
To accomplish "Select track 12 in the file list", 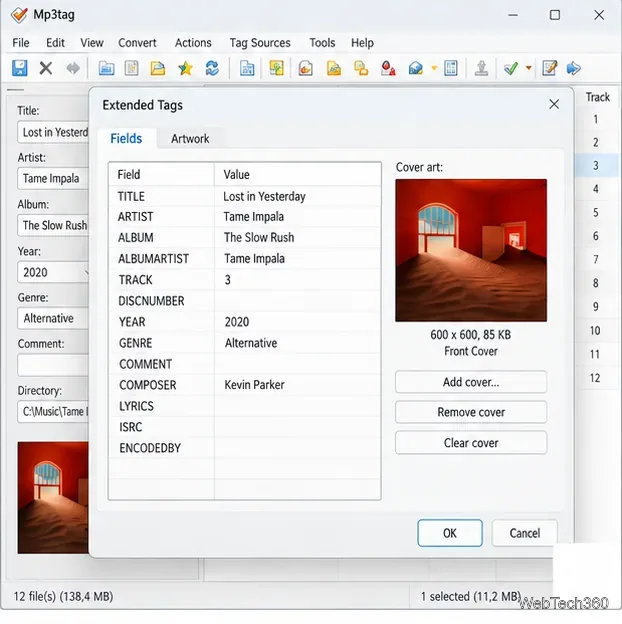I will pos(595,378).
